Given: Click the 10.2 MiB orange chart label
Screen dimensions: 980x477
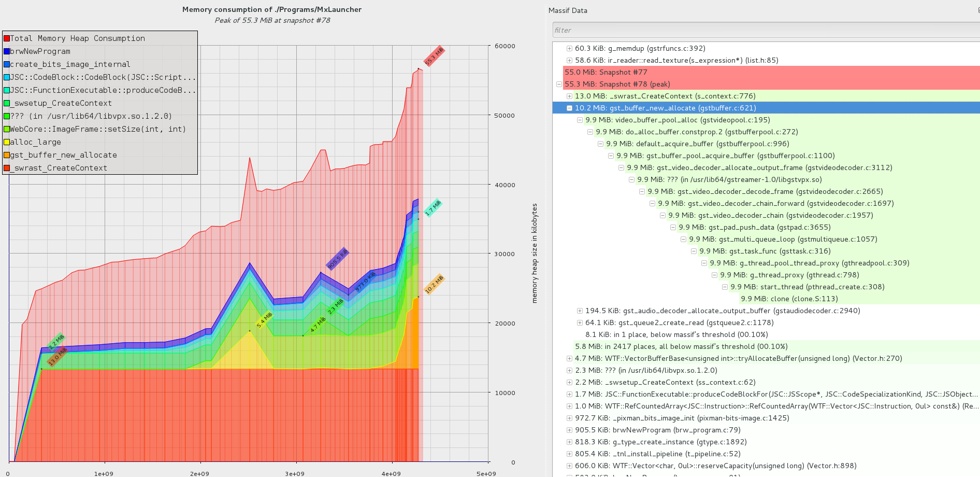Looking at the screenshot, I should point(434,284).
